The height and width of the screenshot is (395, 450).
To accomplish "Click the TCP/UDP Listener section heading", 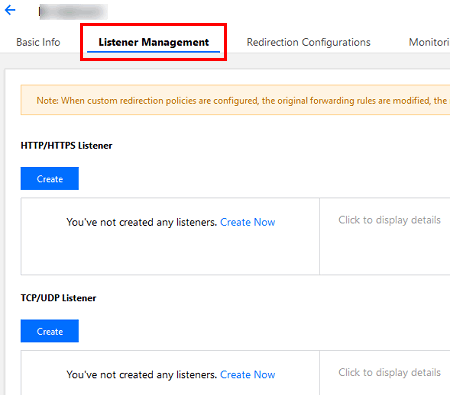I will click(58, 298).
